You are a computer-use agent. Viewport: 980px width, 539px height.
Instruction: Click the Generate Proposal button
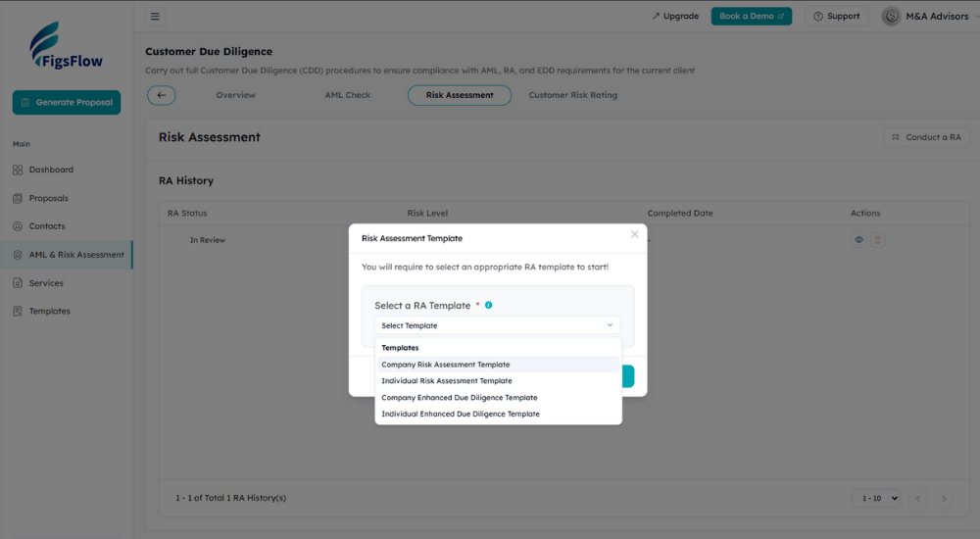[67, 103]
